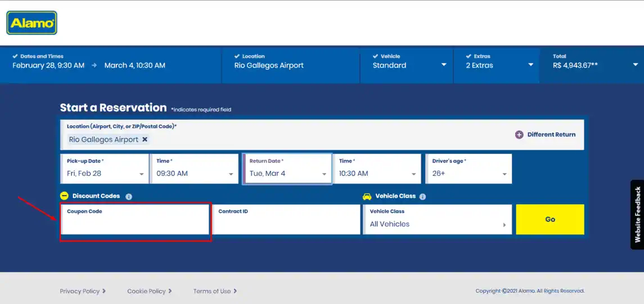Open the Location step in header
The height and width of the screenshot is (304, 644).
[291, 66]
